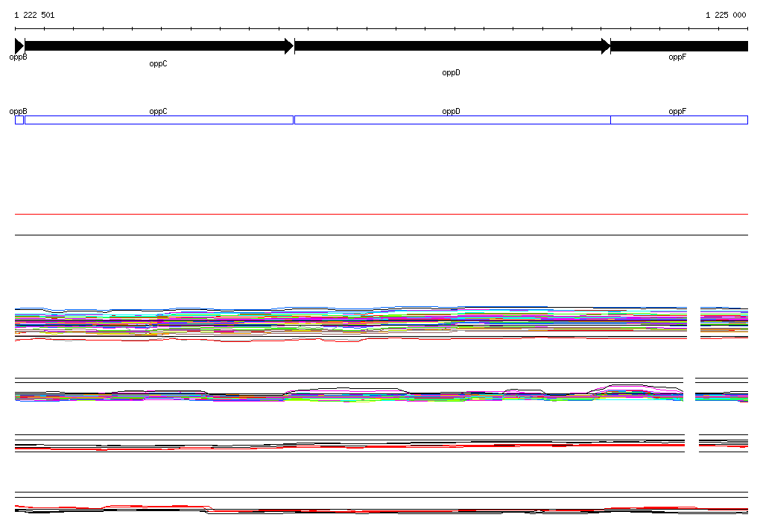Click the oppB label above the blue box
The image size is (763, 532).
(18, 112)
